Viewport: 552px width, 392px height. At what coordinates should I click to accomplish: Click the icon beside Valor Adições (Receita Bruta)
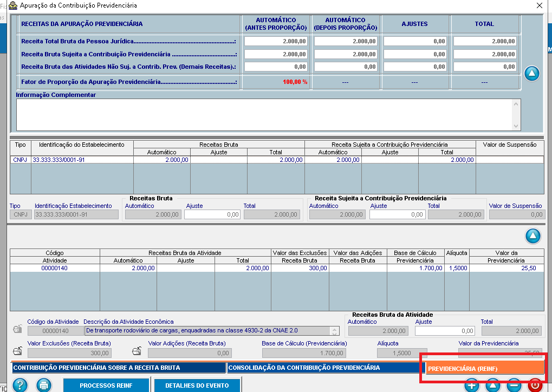pos(137,351)
